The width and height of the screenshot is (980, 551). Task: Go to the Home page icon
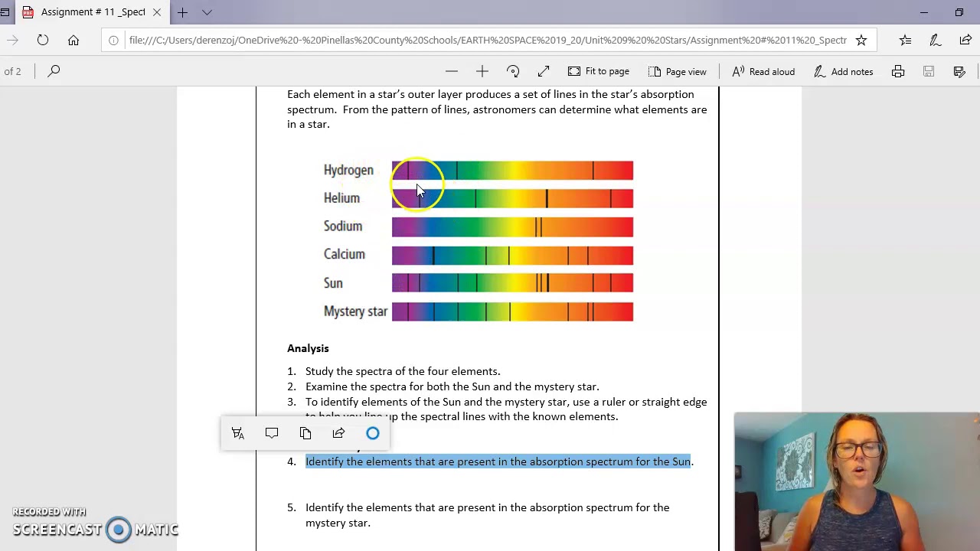[73, 40]
